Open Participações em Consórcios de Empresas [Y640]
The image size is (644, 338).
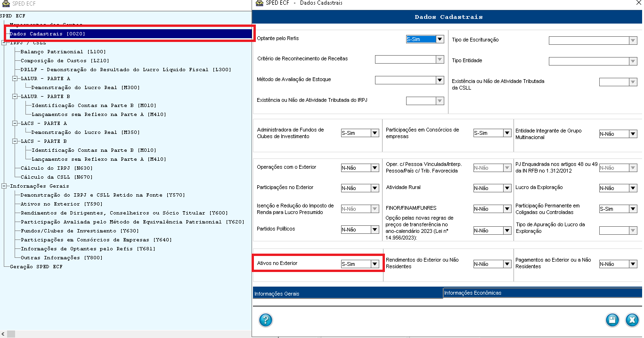coord(96,239)
